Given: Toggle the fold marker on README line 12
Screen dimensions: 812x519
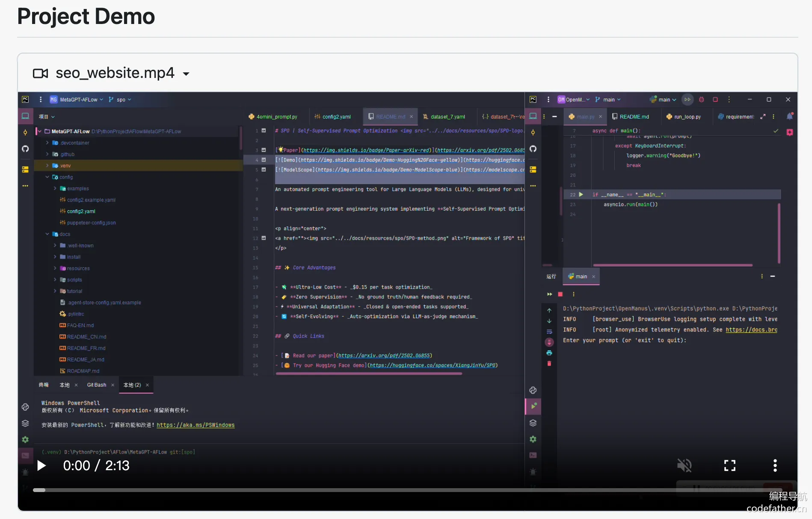Looking at the screenshot, I should click(264, 238).
